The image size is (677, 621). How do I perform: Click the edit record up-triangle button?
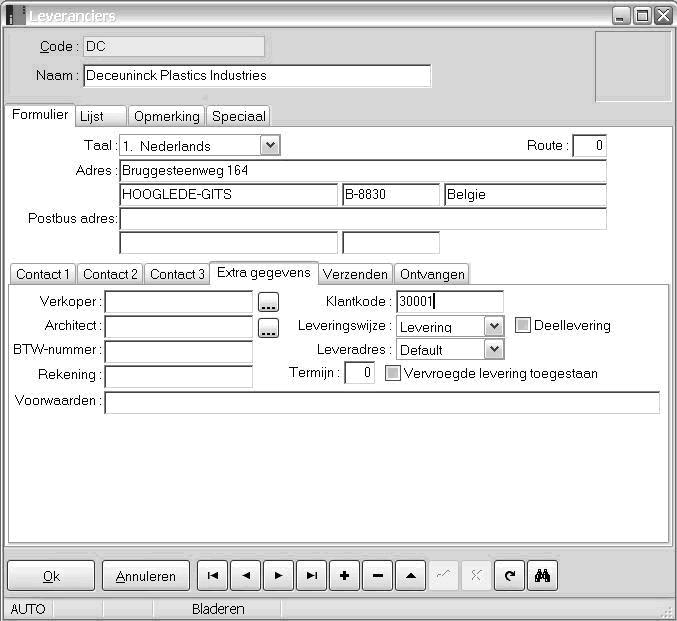tap(411, 575)
